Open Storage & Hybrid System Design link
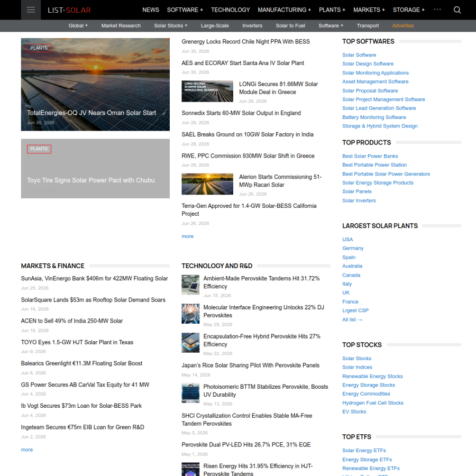This screenshot has height=476, width=476. coord(380,126)
